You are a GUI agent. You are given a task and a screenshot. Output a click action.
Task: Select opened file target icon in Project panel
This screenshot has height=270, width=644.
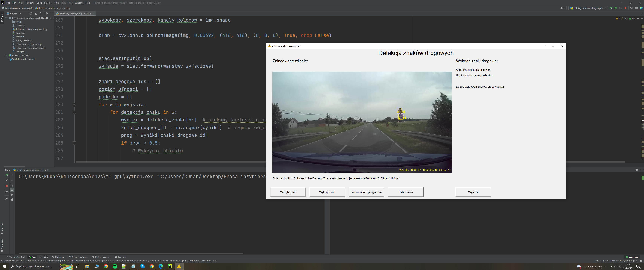pos(31,13)
